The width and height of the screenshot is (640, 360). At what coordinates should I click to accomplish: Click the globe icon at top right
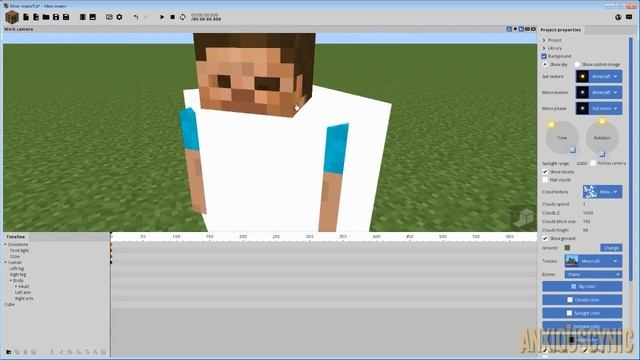pos(618,17)
